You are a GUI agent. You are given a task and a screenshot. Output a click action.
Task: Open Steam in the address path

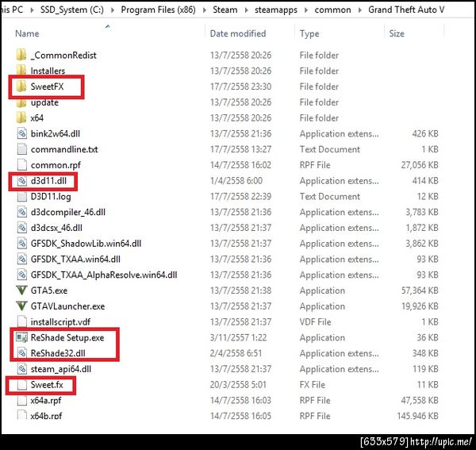[225, 10]
